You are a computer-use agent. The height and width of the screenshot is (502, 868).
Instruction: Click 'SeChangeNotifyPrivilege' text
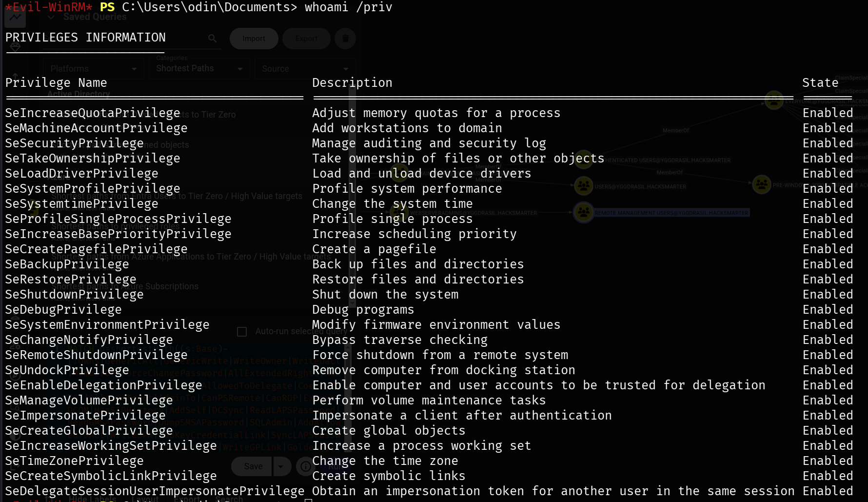click(89, 340)
